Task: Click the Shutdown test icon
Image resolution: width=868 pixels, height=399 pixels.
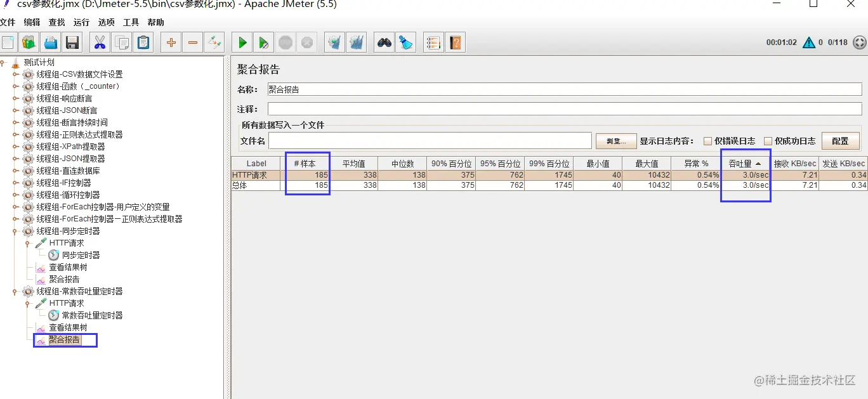Action: point(306,43)
